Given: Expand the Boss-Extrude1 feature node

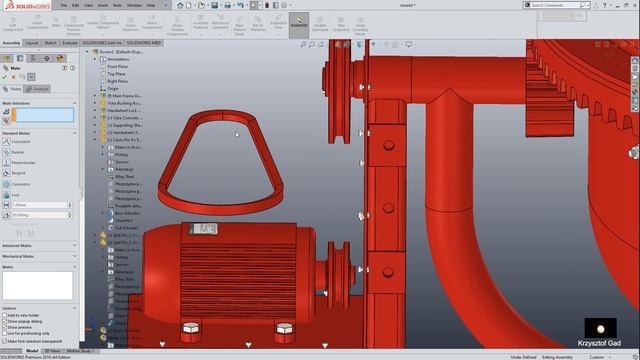Looking at the screenshot, I should point(103,213).
